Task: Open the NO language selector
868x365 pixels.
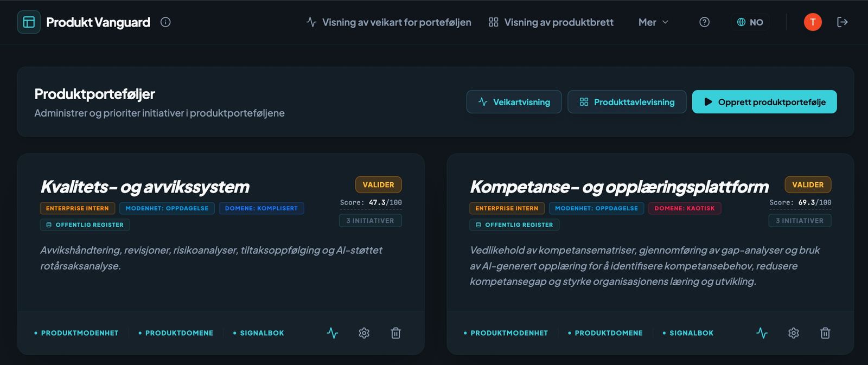Action: pyautogui.click(x=750, y=22)
